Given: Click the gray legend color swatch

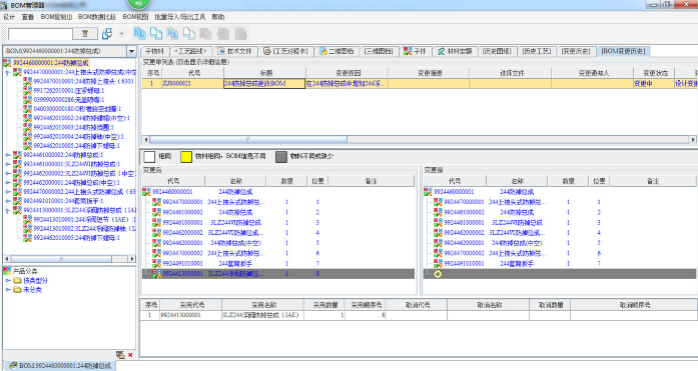Looking at the screenshot, I should (281, 156).
